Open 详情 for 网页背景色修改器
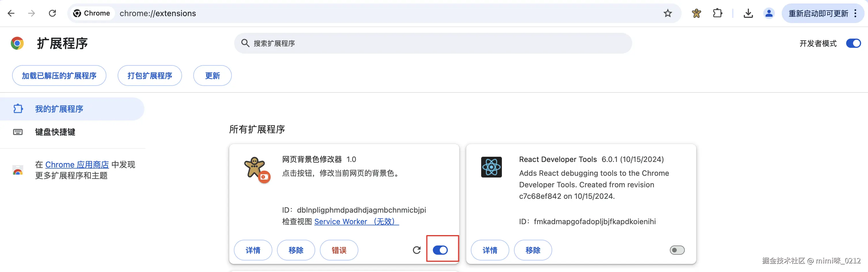 click(253, 250)
